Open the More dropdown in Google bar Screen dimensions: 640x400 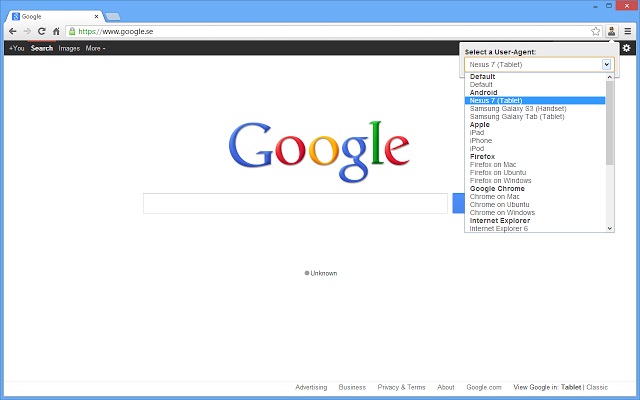click(96, 48)
